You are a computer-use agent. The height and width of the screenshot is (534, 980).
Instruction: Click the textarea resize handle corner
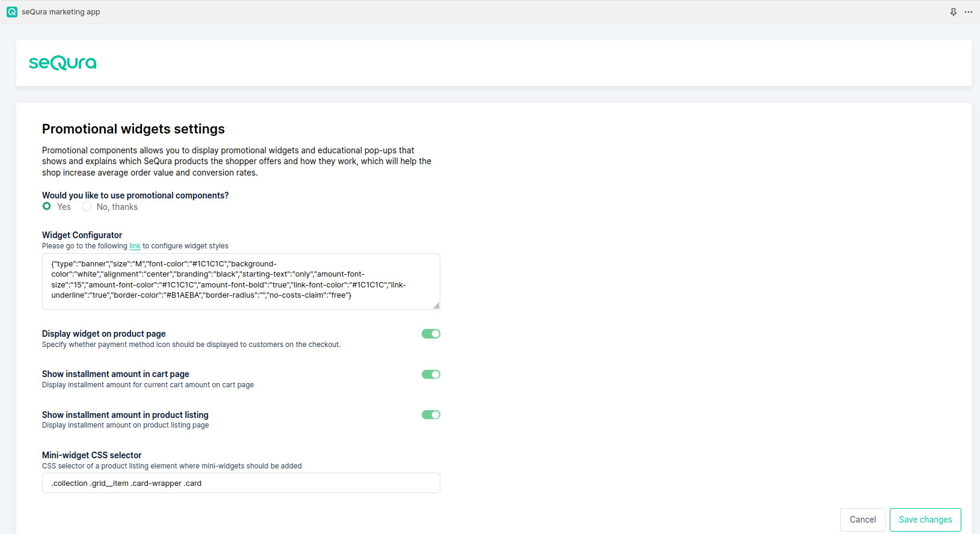click(x=436, y=305)
